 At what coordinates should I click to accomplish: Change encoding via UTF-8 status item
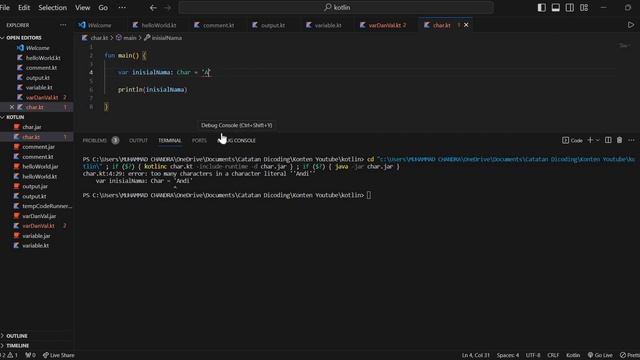tap(533, 355)
